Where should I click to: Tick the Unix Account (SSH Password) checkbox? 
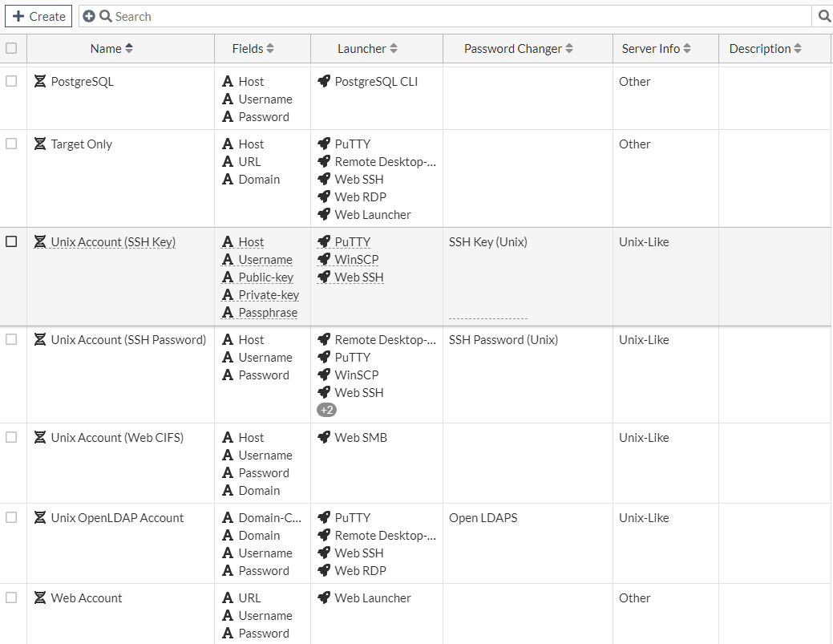click(x=11, y=339)
